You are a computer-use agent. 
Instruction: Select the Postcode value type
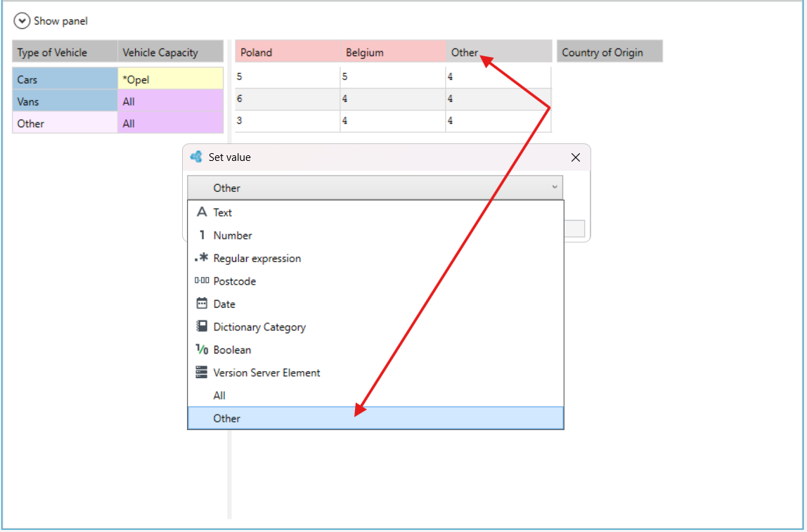(x=375, y=281)
